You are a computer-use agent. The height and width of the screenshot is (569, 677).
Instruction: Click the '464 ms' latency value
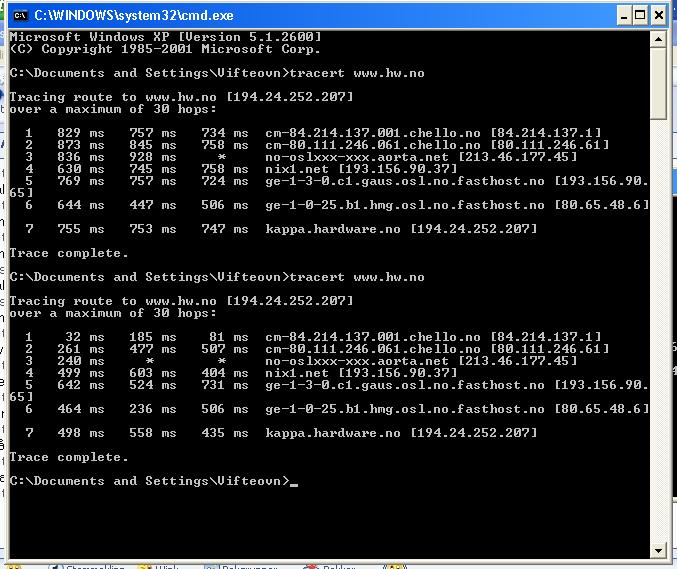(81, 409)
